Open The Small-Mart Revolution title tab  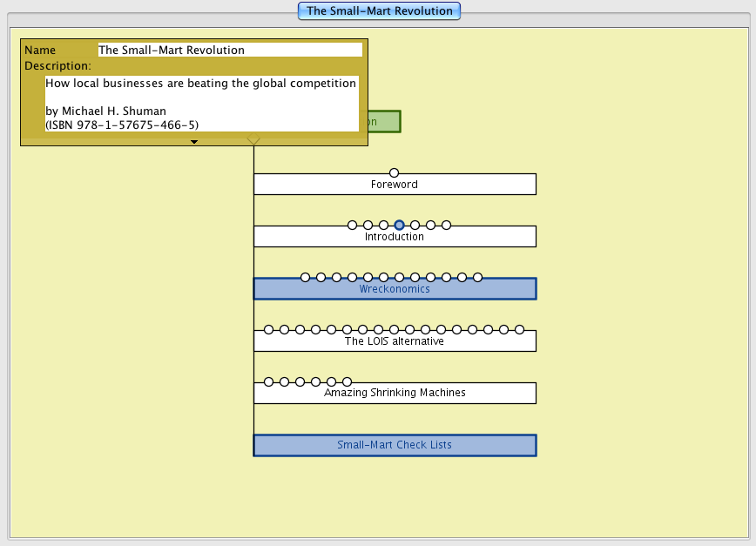379,11
